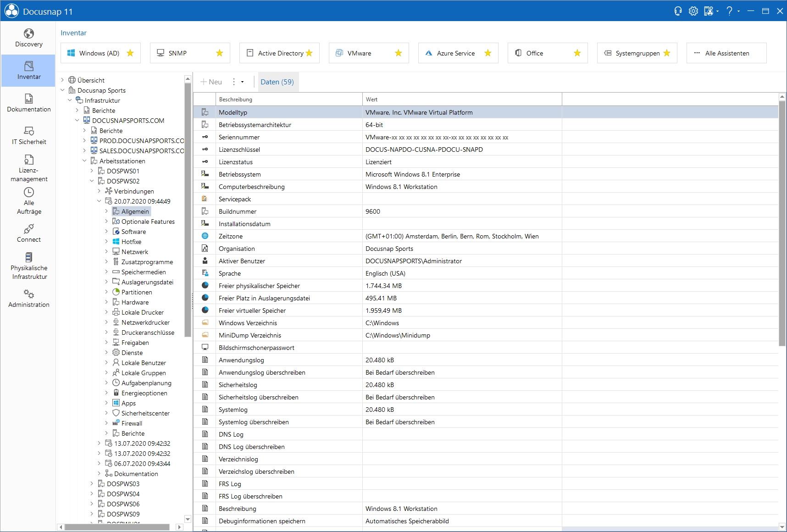Viewport: 787px width, 532px height.
Task: Click the layout tools icon in title bar
Action: 709,11
